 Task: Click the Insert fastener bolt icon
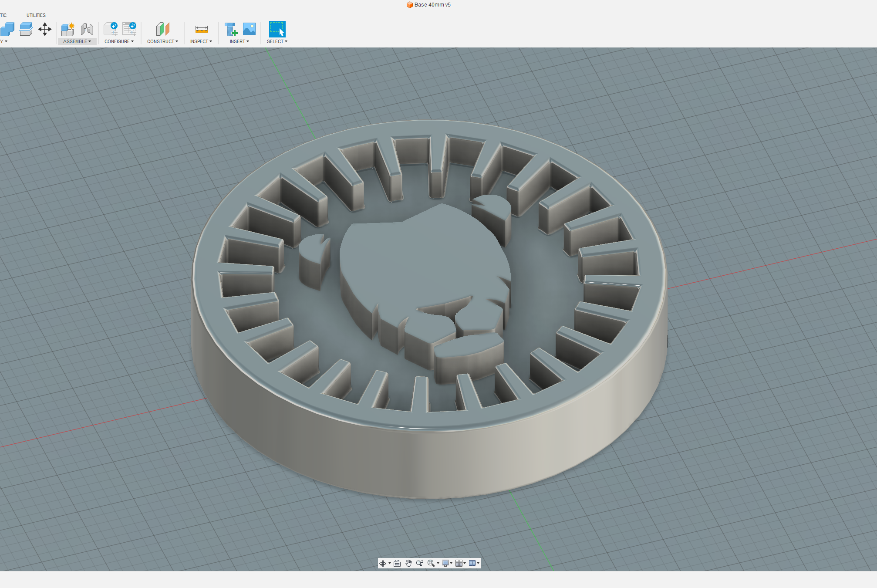click(231, 29)
